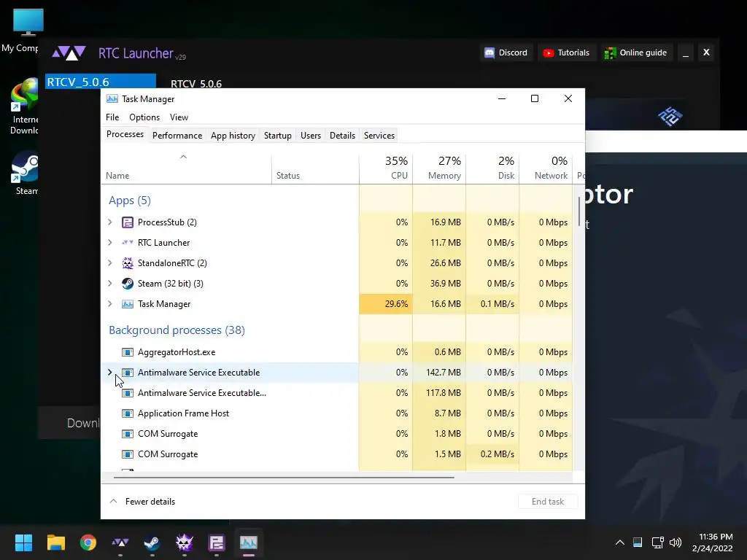Click the StandaloneRTC process icon
Viewport: 747px width, 560px height.
[x=127, y=262]
